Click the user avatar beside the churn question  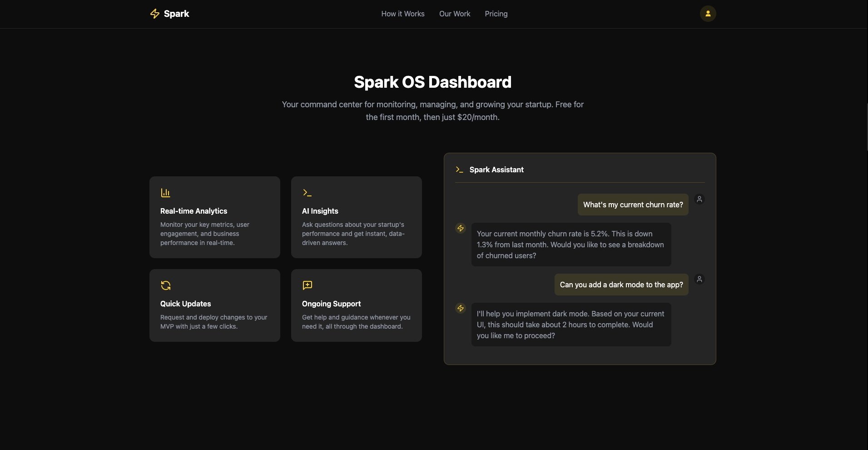click(699, 199)
